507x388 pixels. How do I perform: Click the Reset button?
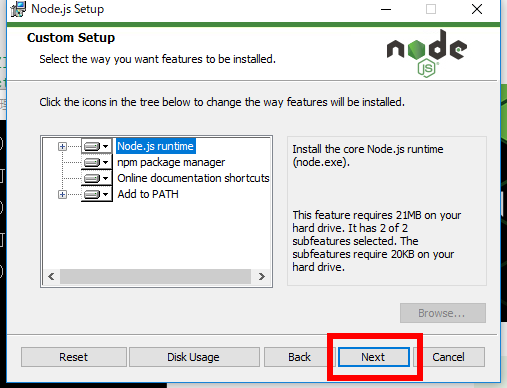[x=74, y=357]
